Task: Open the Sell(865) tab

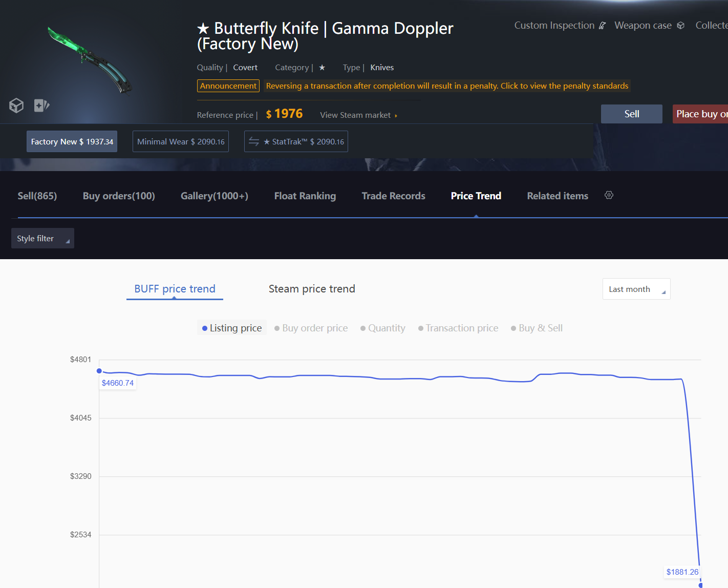Action: [37, 196]
